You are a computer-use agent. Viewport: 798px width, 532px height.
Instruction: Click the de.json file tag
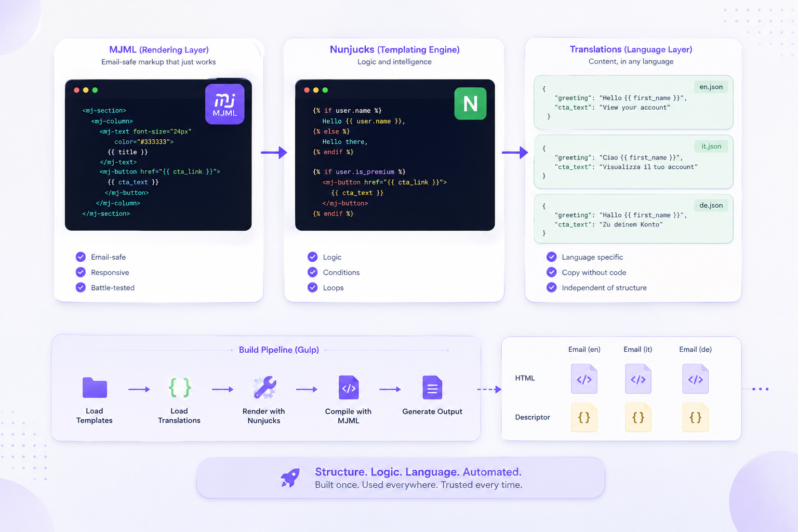tap(711, 205)
